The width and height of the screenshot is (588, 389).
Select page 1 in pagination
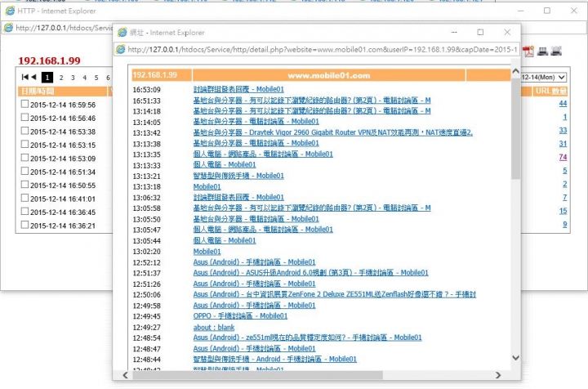tap(47, 78)
